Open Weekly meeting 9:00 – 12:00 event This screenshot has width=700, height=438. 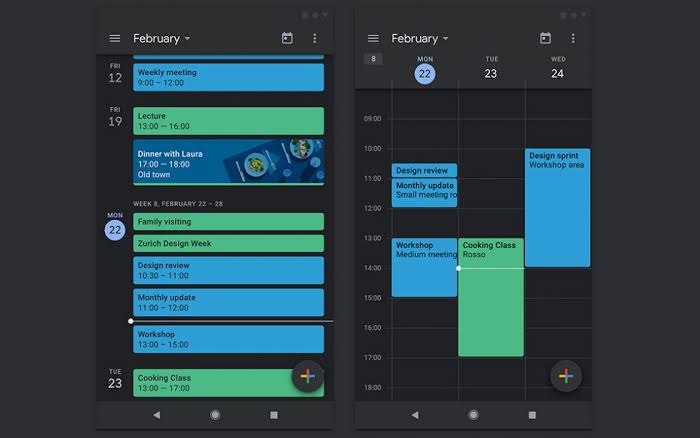coord(229,77)
